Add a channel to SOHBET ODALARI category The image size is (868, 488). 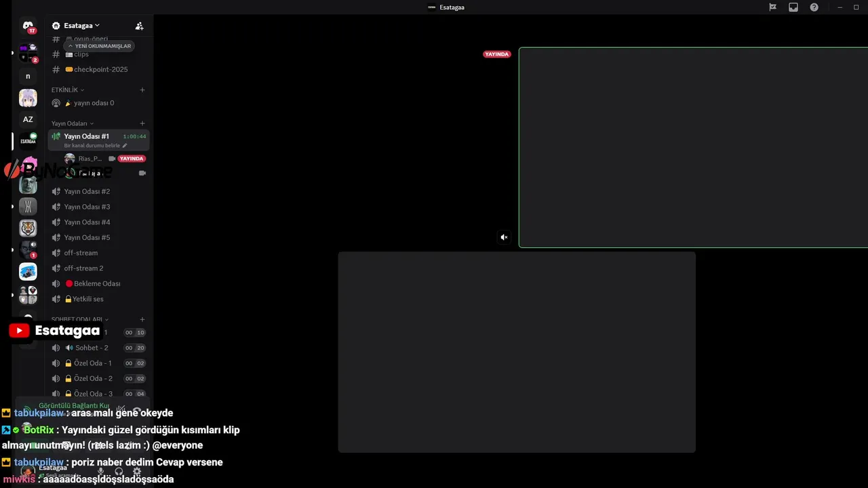[142, 319]
